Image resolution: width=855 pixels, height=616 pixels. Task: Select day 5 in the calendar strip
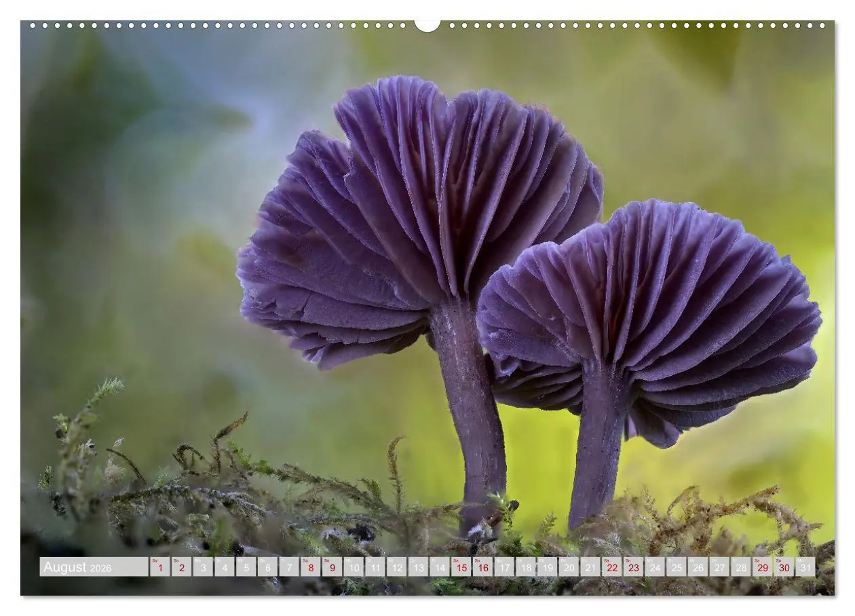click(246, 567)
